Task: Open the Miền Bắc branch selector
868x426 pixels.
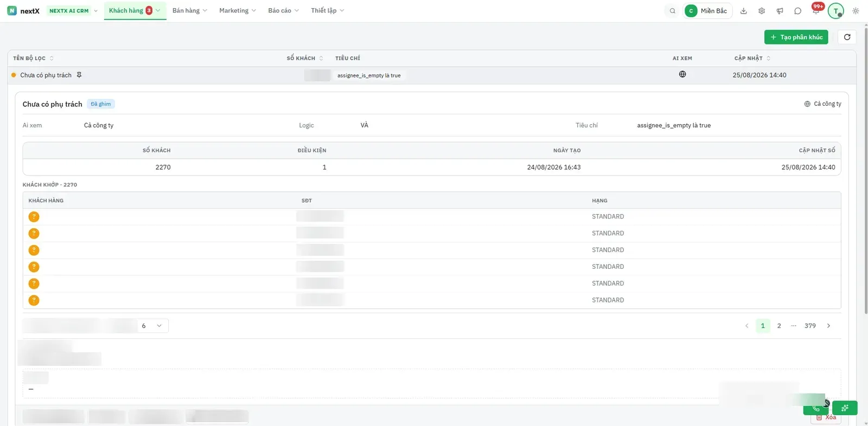Action: coord(707,11)
